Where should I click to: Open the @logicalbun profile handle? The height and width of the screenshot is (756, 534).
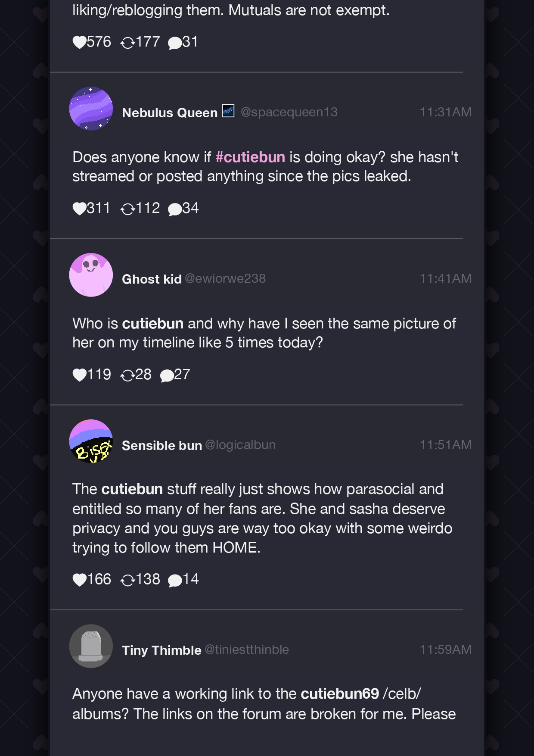(x=240, y=445)
